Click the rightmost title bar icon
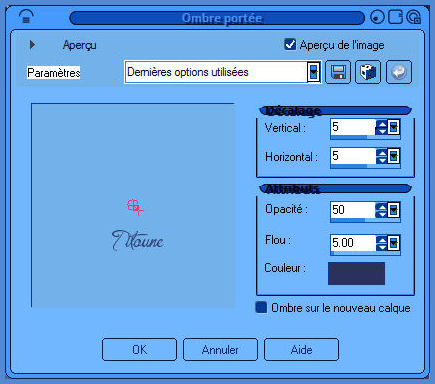Viewport: 435px width, 384px height. [414, 17]
